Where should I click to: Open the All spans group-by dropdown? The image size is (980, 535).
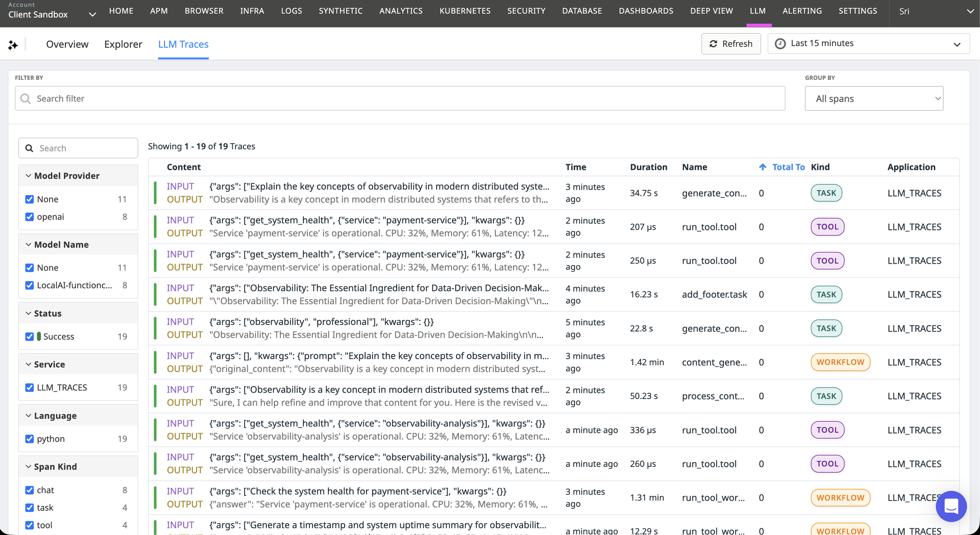click(x=874, y=98)
